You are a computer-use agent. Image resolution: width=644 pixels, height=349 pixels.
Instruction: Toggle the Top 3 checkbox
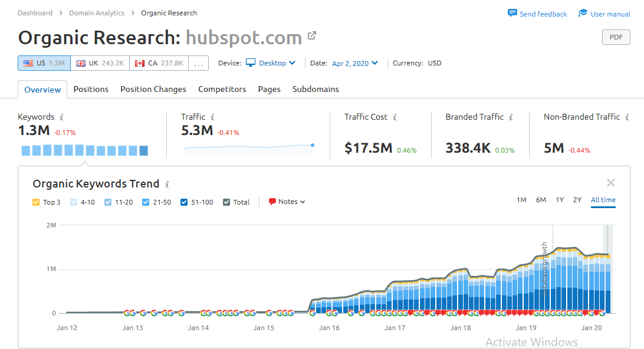point(36,202)
